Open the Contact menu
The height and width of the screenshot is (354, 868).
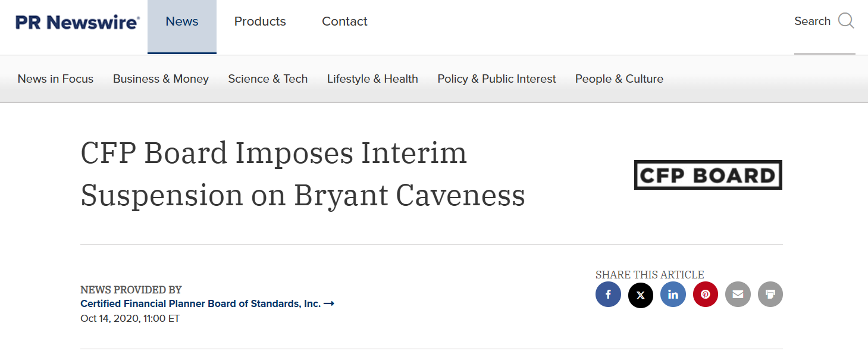(x=344, y=22)
